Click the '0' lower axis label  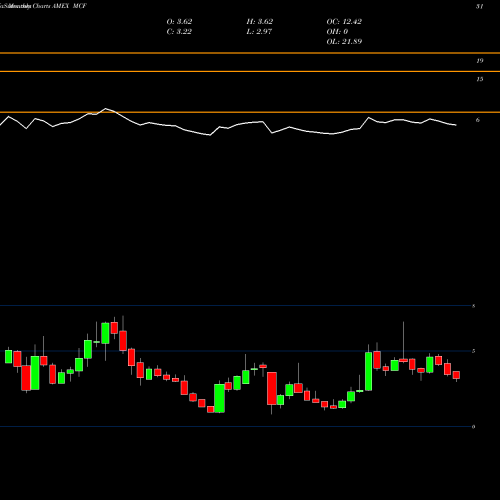point(474,427)
